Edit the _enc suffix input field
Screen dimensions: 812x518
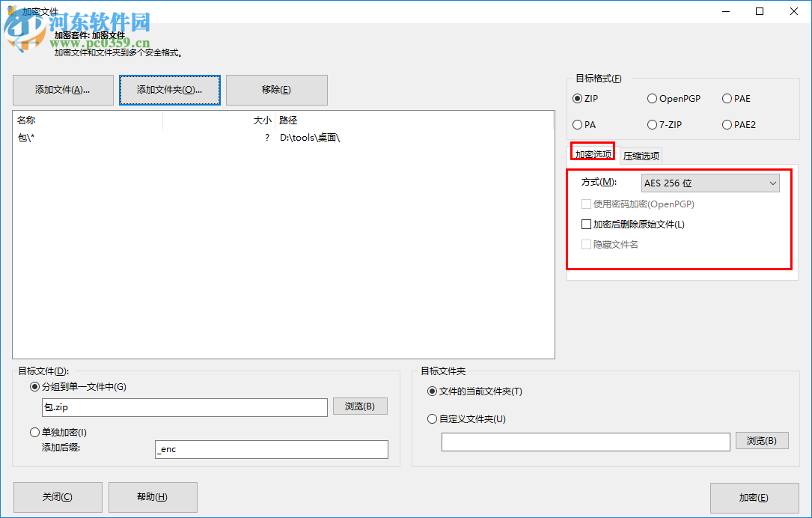point(272,449)
